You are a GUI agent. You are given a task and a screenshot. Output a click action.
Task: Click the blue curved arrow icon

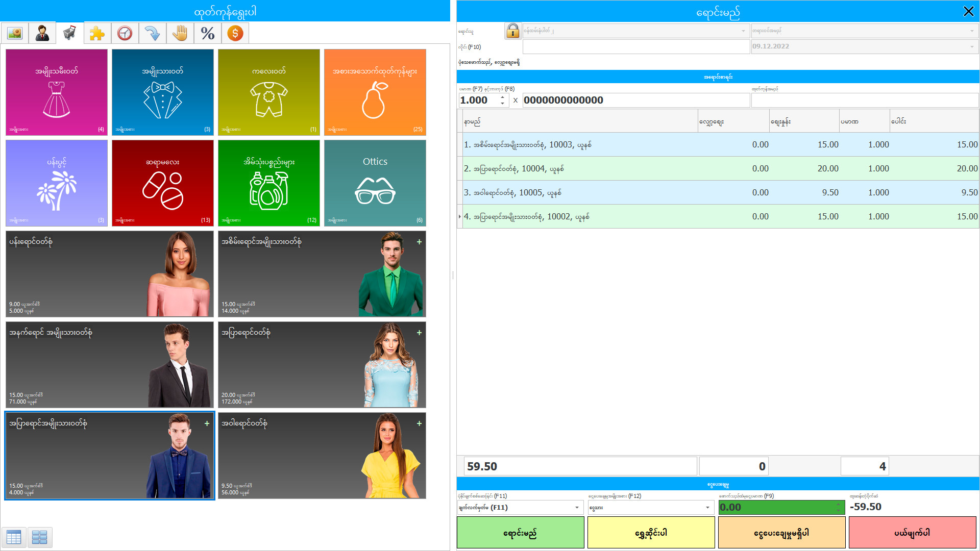(152, 34)
